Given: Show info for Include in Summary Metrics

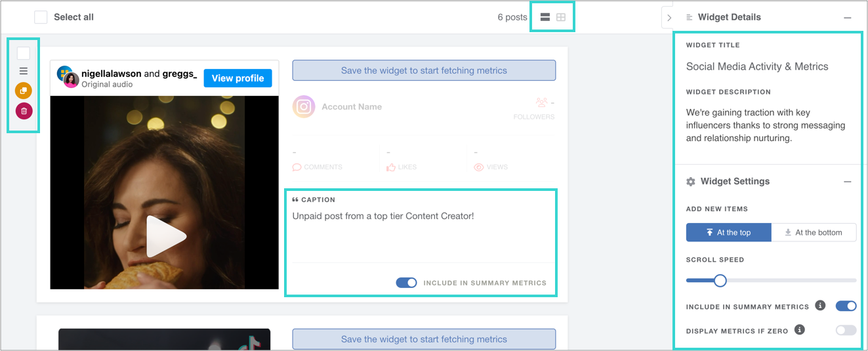Looking at the screenshot, I should coord(820,306).
